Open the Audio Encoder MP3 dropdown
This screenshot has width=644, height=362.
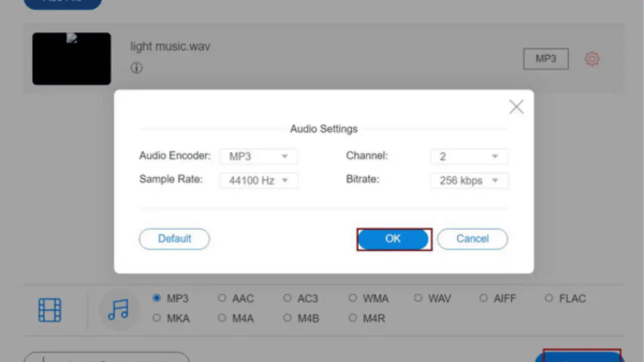point(259,156)
